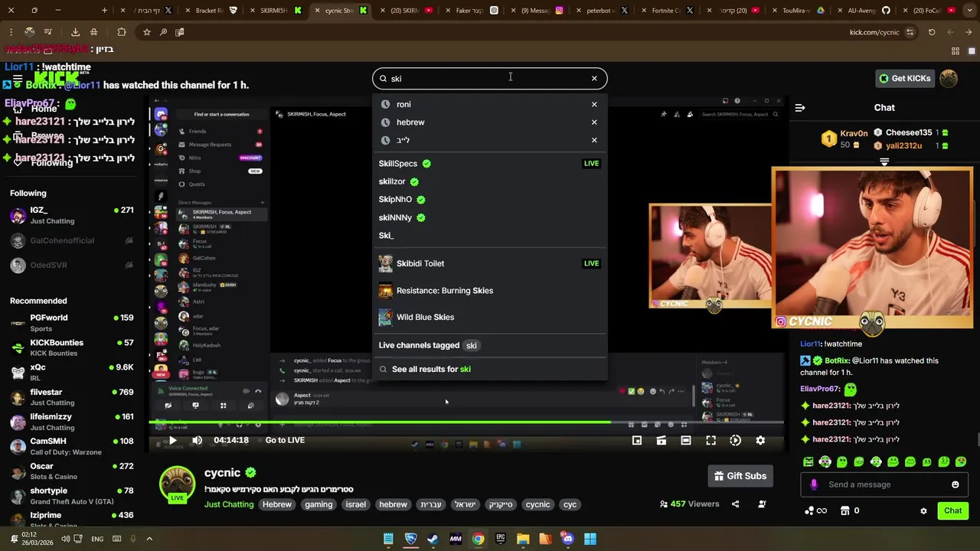This screenshot has width=980, height=551.
Task: Click the Send a message field
Action: pyautogui.click(x=886, y=484)
